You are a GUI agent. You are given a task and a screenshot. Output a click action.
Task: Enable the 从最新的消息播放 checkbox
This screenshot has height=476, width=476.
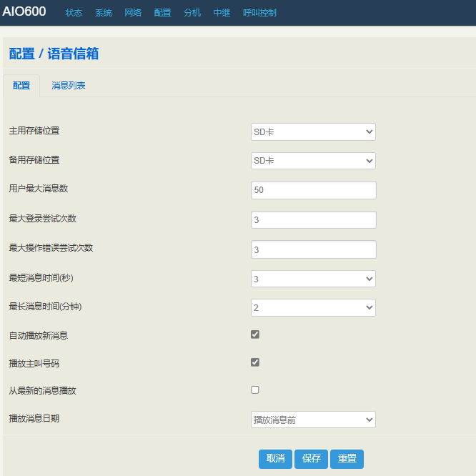click(x=255, y=390)
